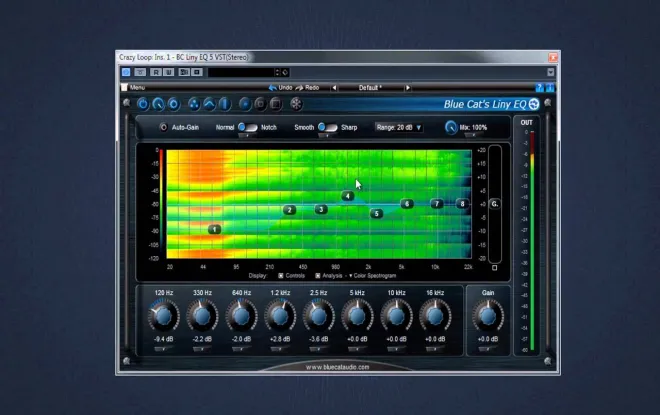Open the Color Spectrogram analysis dropdown
Image resolution: width=660 pixels, height=415 pixels.
tap(373, 276)
